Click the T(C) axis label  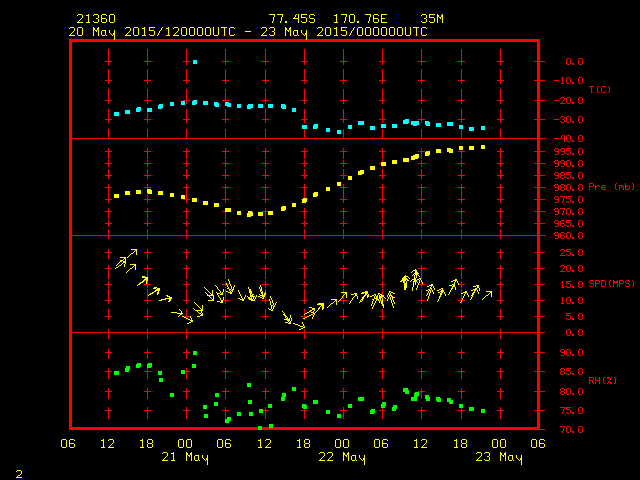click(x=600, y=89)
